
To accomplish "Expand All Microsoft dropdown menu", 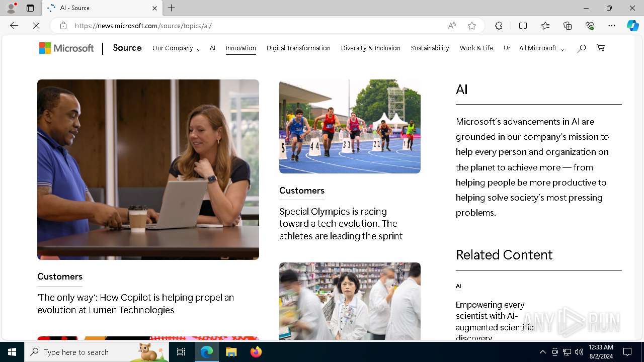I will pos(542,48).
